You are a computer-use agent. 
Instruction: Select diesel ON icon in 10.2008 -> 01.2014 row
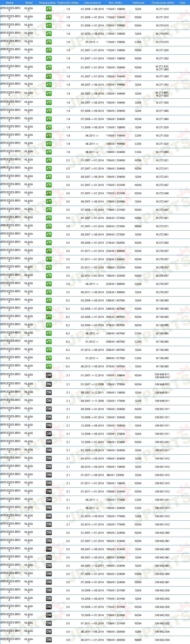(49, 417)
